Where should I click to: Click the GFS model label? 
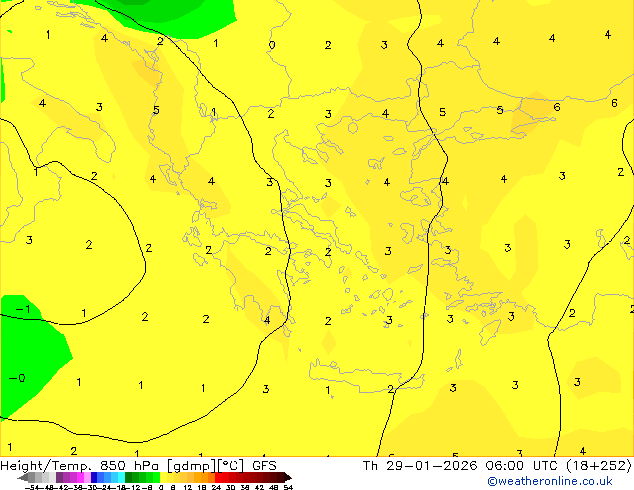point(264,465)
